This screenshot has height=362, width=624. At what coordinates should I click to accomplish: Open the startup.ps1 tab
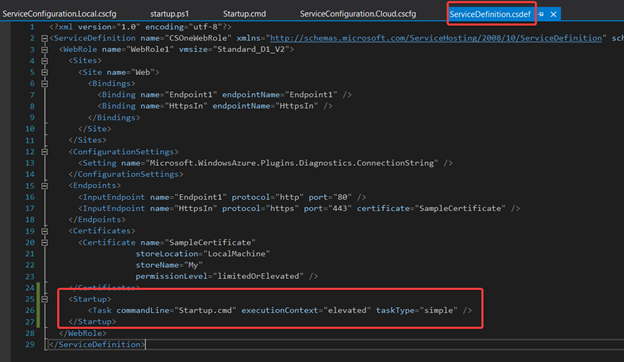point(170,14)
